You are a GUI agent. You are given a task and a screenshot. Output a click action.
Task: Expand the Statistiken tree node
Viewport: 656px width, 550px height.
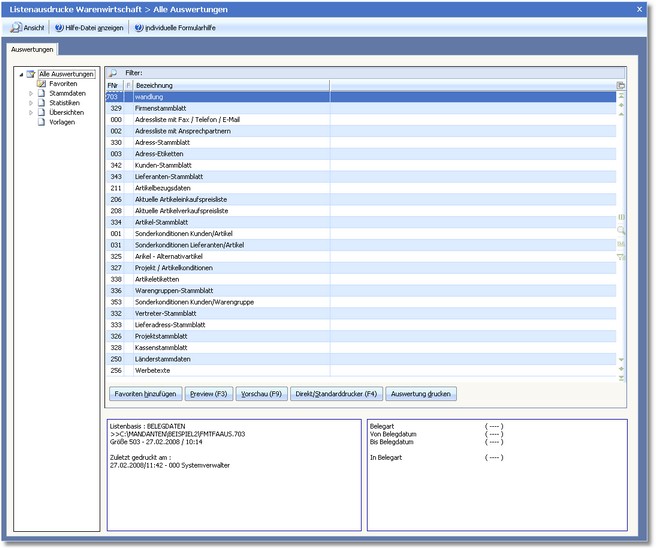coord(31,103)
